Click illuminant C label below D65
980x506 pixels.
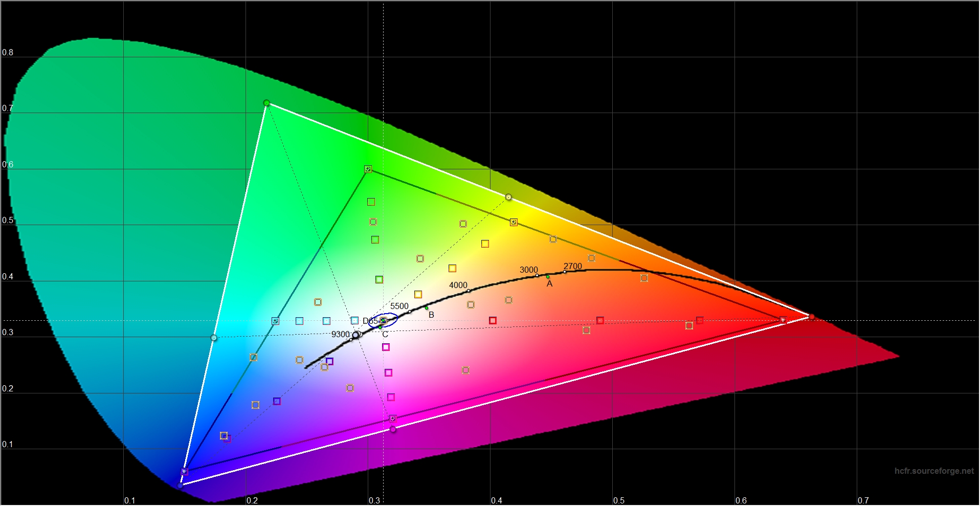(x=385, y=335)
